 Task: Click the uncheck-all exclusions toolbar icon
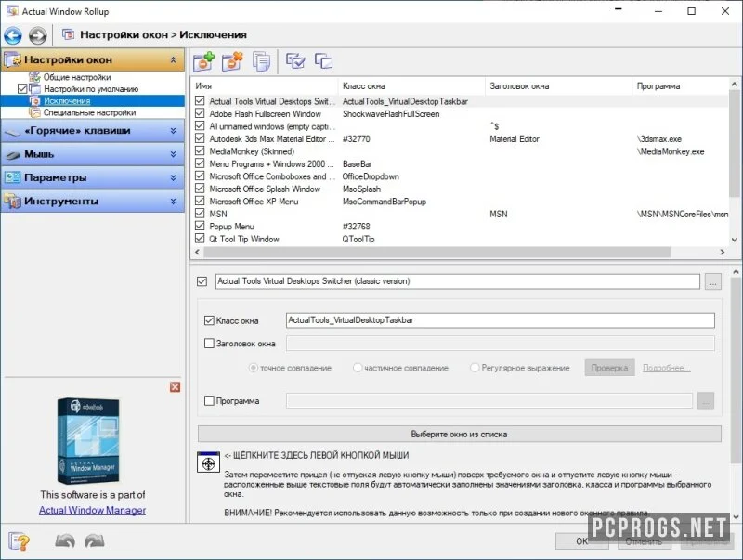click(x=323, y=60)
